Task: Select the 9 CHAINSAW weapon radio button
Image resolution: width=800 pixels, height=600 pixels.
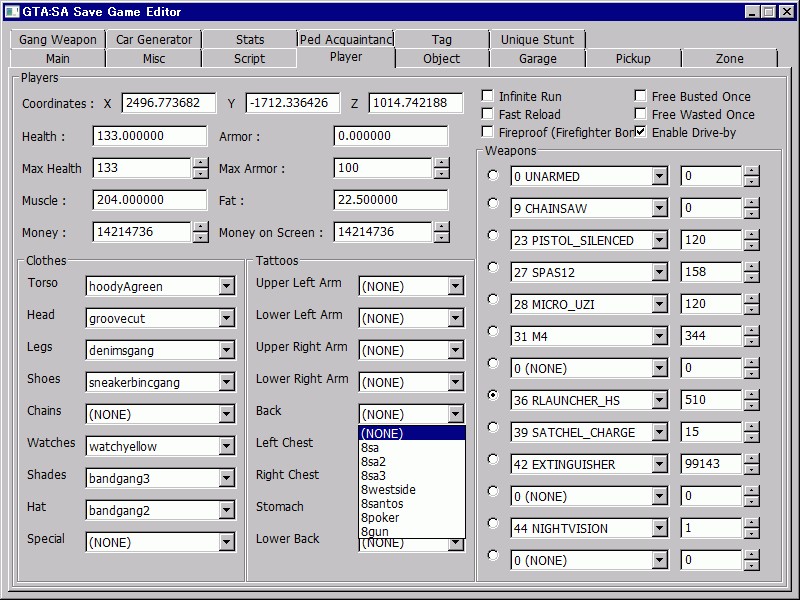Action: (493, 203)
